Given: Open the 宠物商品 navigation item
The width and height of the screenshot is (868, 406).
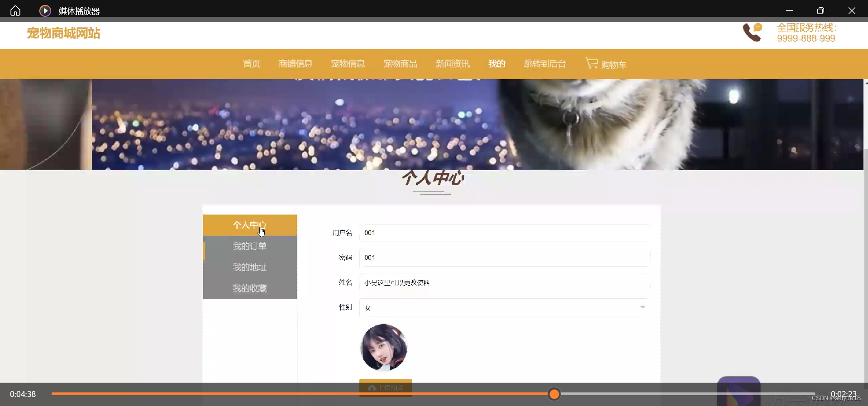Looking at the screenshot, I should click(x=401, y=64).
